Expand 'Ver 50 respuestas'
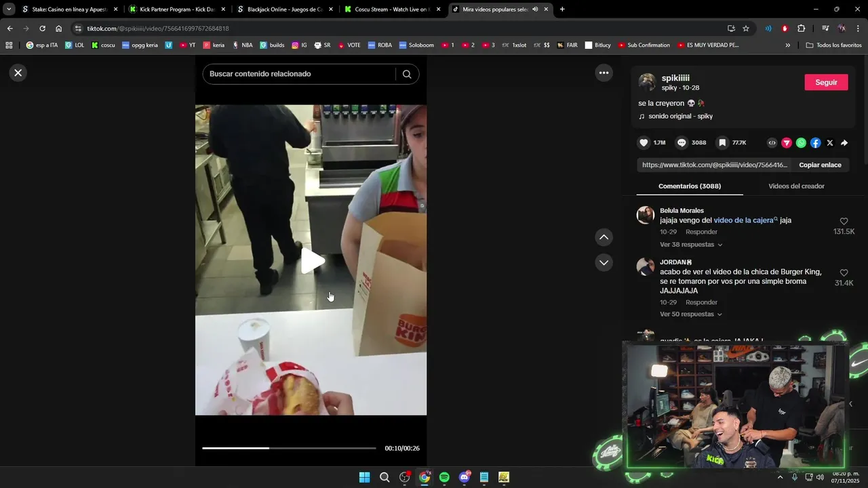Viewport: 868px width, 488px height. (x=691, y=314)
